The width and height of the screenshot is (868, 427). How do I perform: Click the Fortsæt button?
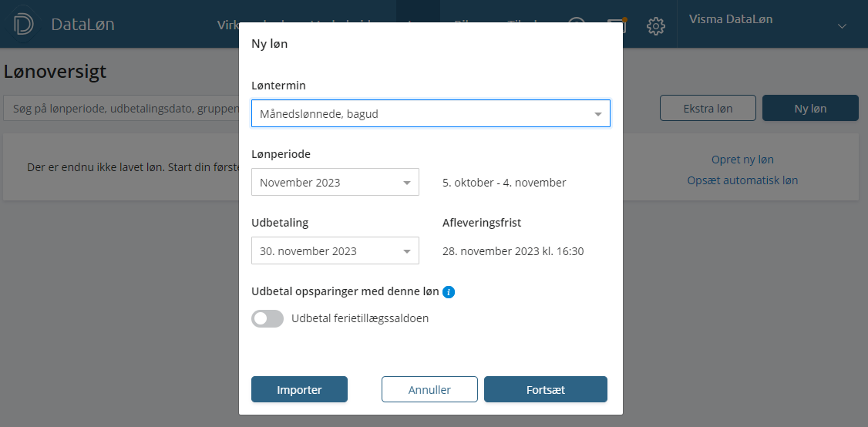(545, 389)
